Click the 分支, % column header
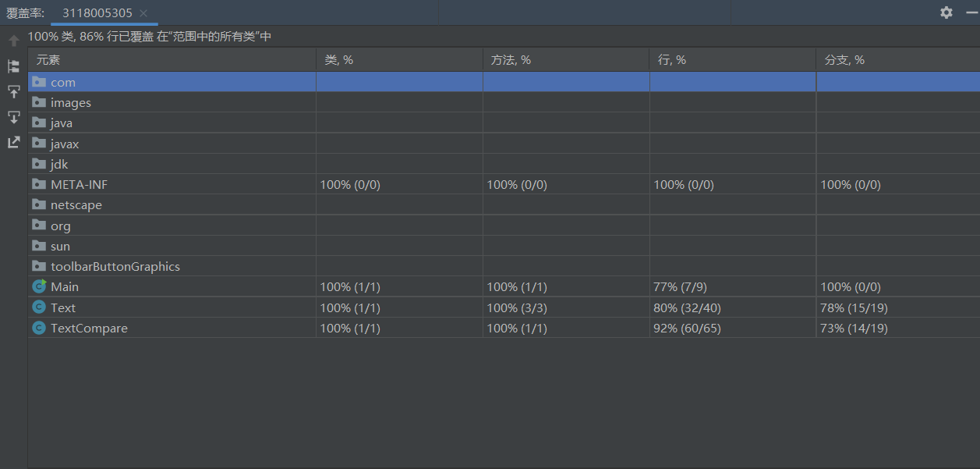This screenshot has width=980, height=469. (x=844, y=60)
